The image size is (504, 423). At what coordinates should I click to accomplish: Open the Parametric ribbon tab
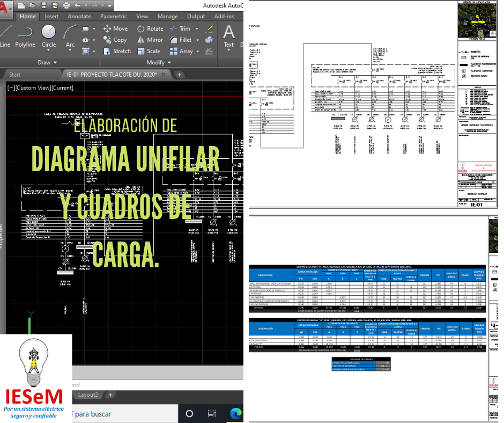tap(113, 16)
